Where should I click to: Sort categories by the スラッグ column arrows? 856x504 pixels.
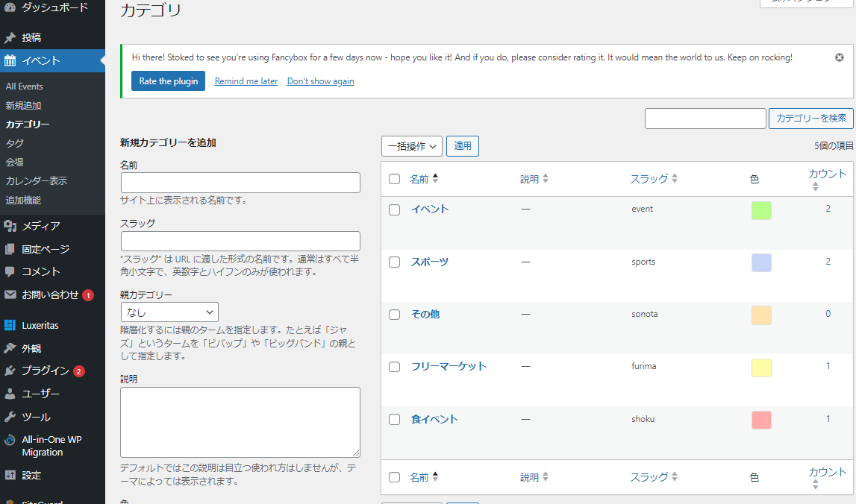click(x=674, y=179)
